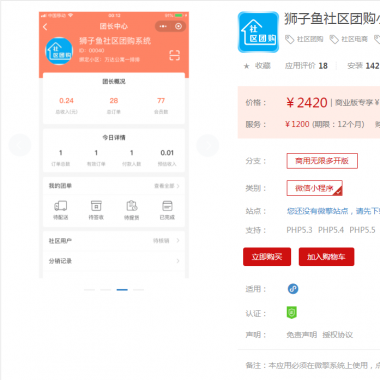The width and height of the screenshot is (380, 380).
Task: Click the PHP5.3 support label
Action: (299, 230)
